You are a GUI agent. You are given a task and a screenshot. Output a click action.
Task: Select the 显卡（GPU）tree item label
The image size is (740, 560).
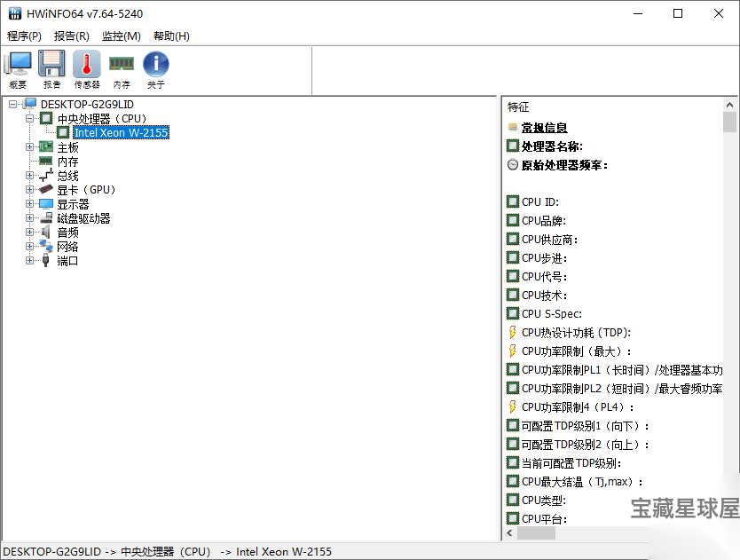(87, 190)
